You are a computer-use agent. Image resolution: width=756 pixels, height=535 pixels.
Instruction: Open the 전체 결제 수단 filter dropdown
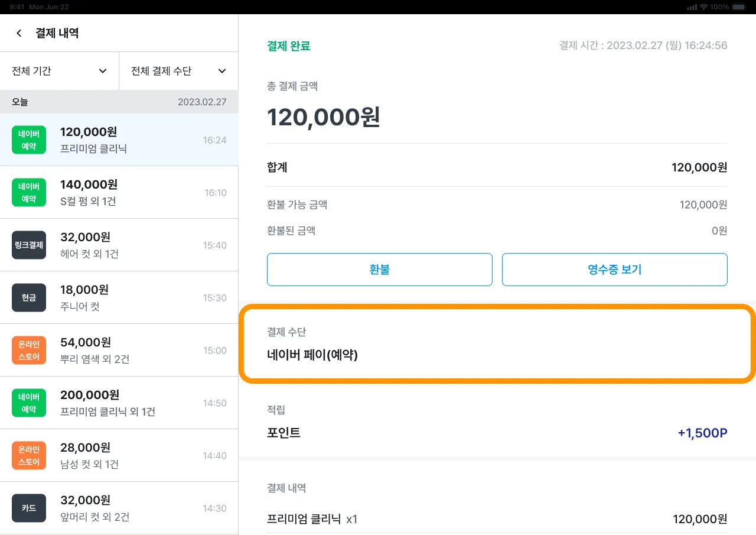click(178, 71)
